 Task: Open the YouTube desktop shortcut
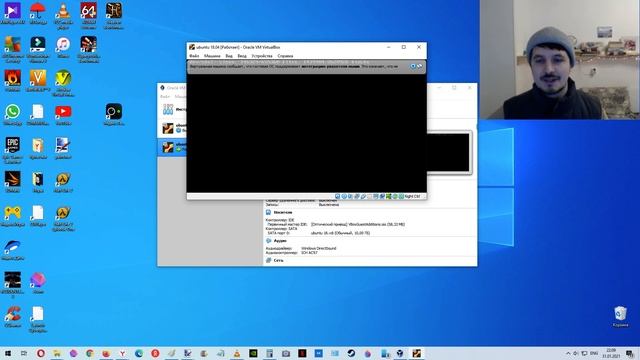[63, 115]
